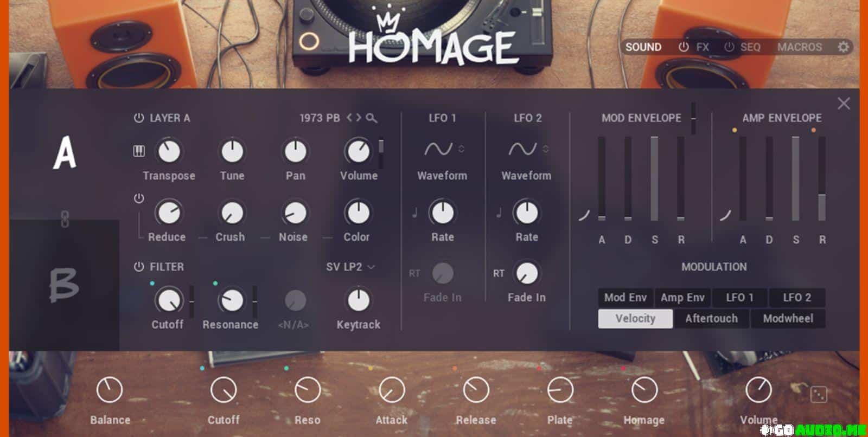Screen dimensions: 868x437
Task: Select the Velocity modulation tab
Action: click(635, 318)
